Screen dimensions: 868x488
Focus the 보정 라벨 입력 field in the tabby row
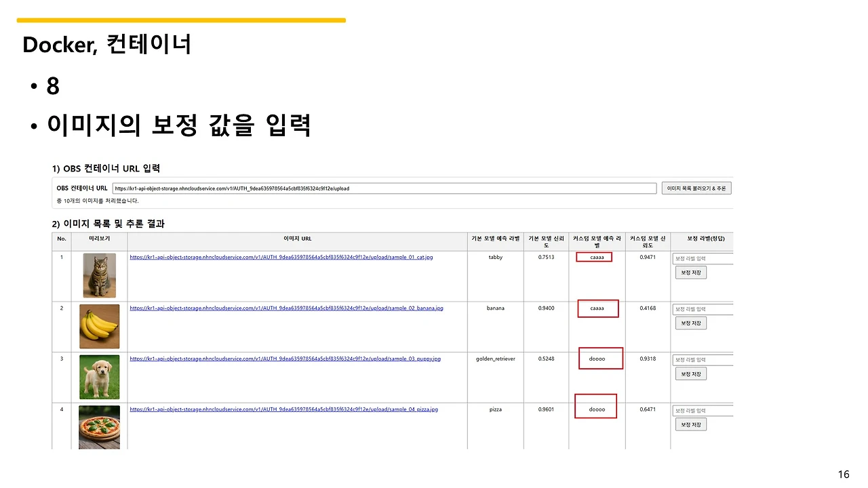[x=703, y=259]
